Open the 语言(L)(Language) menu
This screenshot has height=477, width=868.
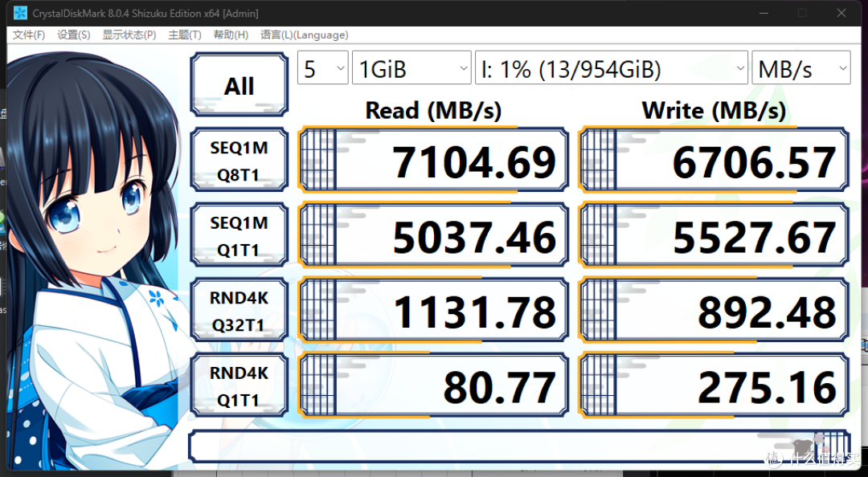point(304,35)
